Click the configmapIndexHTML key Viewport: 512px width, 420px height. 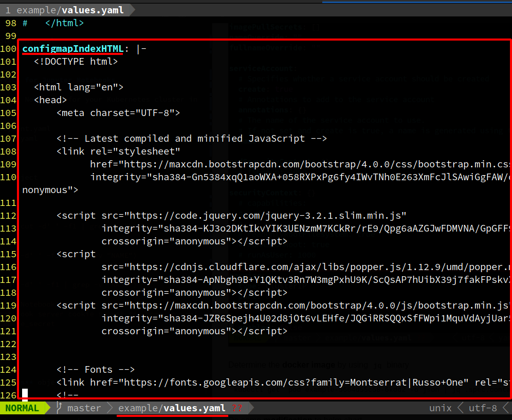[x=73, y=49]
